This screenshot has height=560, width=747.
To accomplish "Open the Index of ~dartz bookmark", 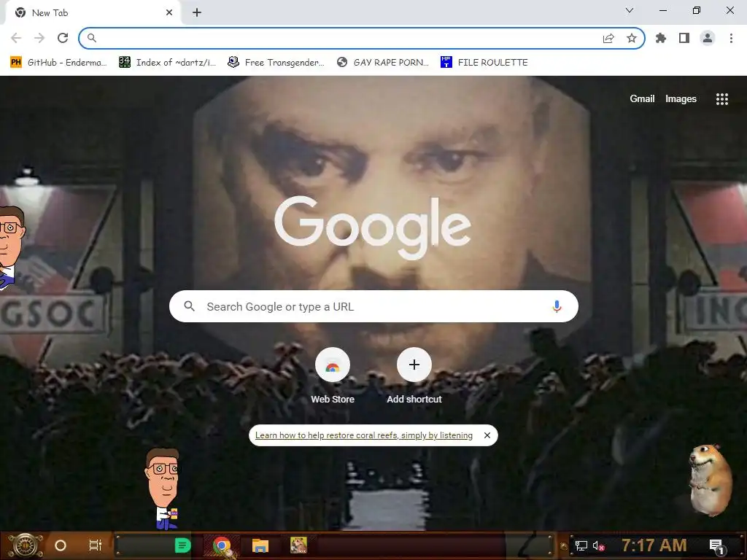I will pyautogui.click(x=167, y=63).
